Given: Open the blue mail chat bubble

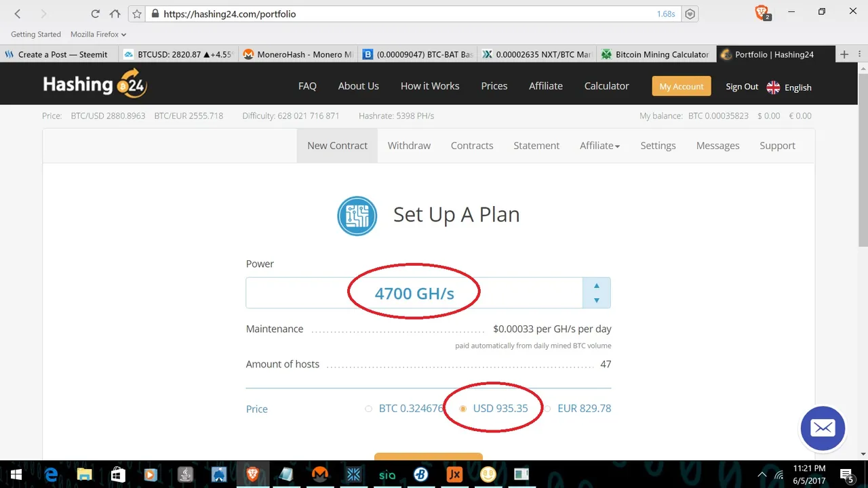Looking at the screenshot, I should point(823,428).
